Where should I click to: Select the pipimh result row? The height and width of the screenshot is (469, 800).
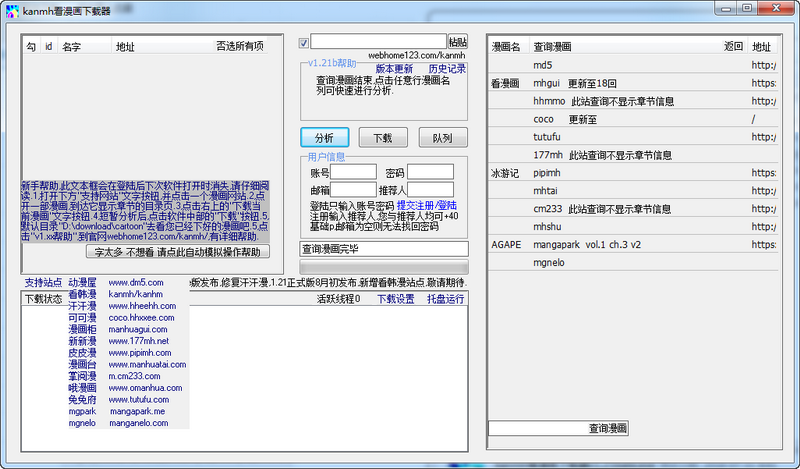point(633,172)
